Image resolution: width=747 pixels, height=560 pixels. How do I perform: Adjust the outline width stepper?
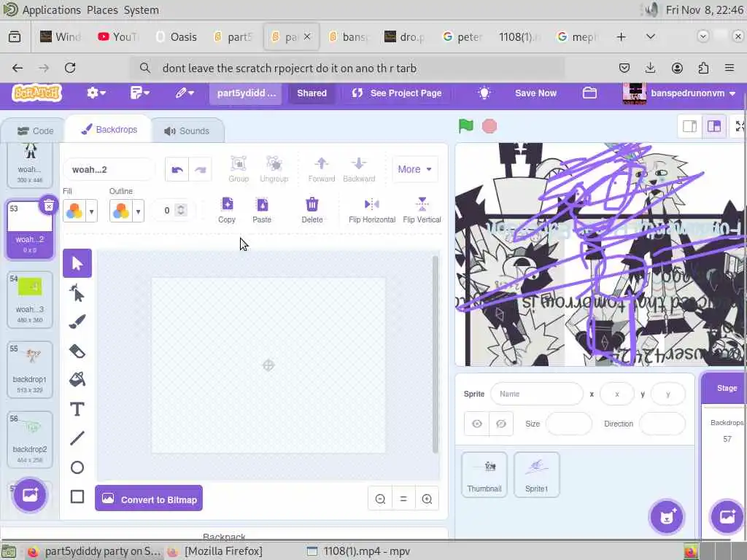181,210
